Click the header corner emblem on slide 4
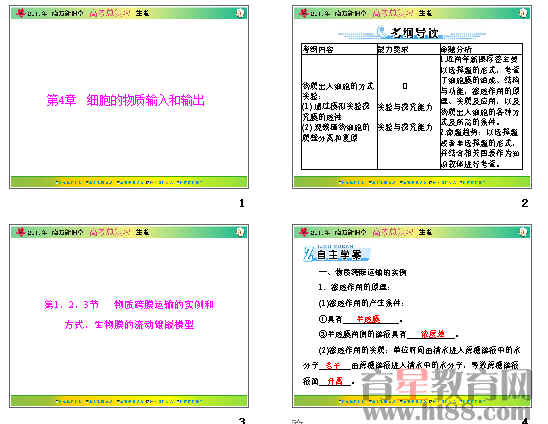This screenshot has height=424, width=548. coord(523,232)
